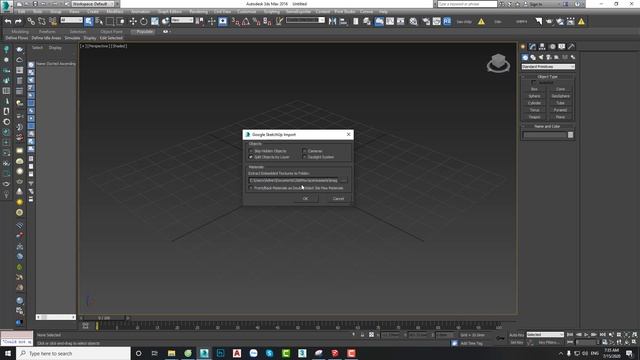Click the scene explorer horizontal scrollbar
Image resolution: width=640 pixels, height=360 pixels.
click(56, 317)
